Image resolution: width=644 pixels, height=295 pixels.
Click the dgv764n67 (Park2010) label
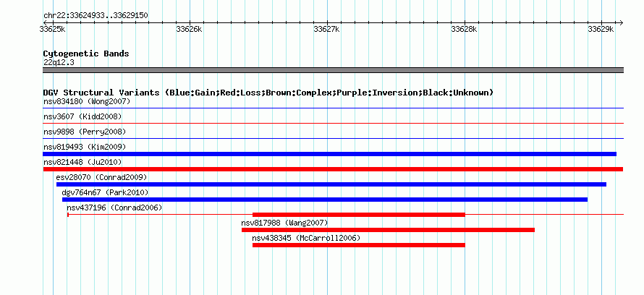tap(105, 192)
